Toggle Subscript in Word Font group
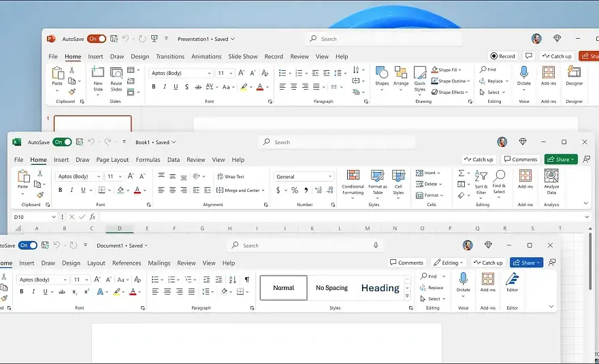 74,292
